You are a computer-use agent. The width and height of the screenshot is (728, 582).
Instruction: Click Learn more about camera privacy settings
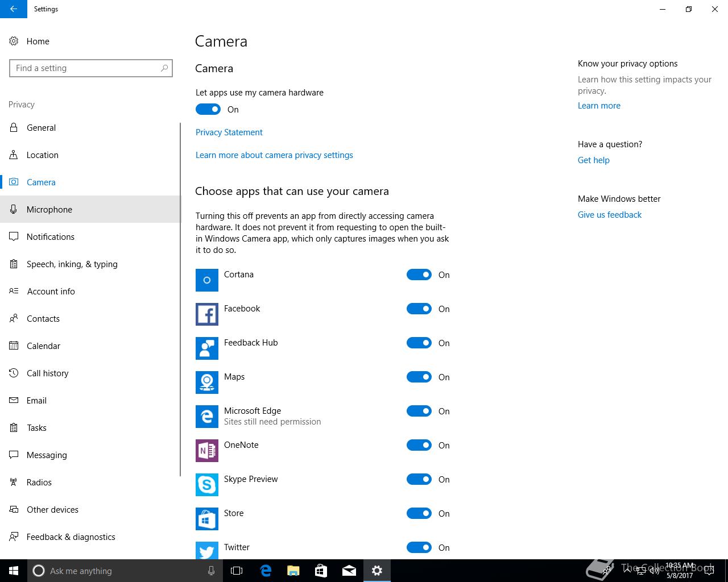[x=274, y=155]
